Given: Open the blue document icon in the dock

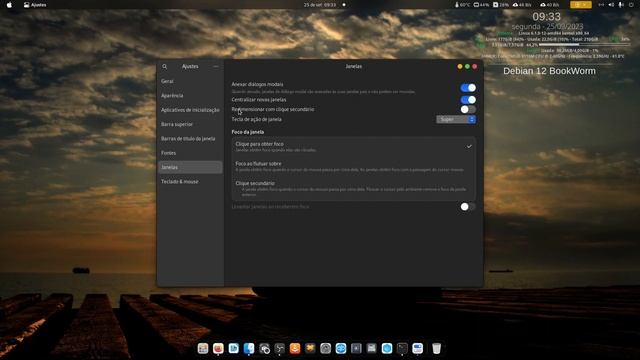Looking at the screenshot, I should (x=233, y=348).
